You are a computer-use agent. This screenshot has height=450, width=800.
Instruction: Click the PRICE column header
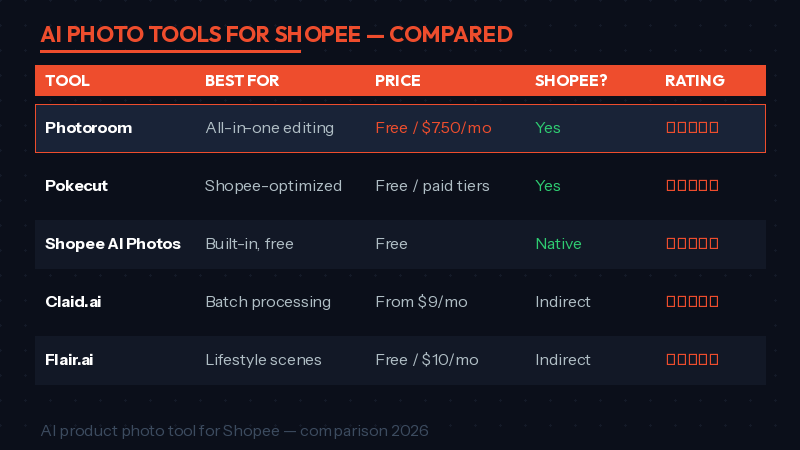398,81
